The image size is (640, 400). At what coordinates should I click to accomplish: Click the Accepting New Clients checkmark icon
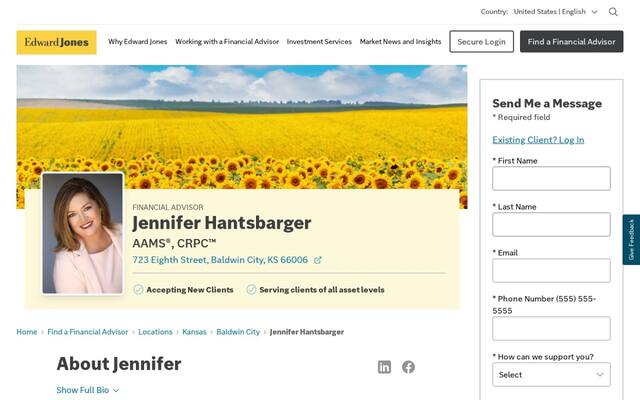point(138,290)
